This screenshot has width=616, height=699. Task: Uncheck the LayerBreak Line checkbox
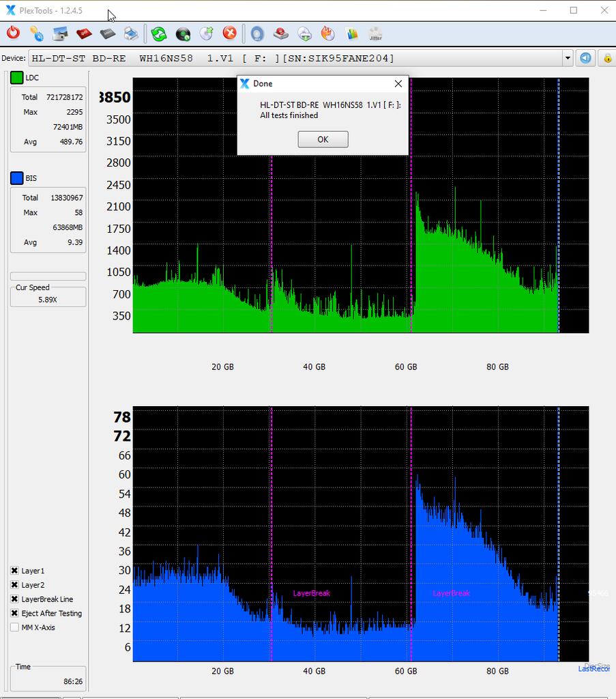click(x=14, y=599)
